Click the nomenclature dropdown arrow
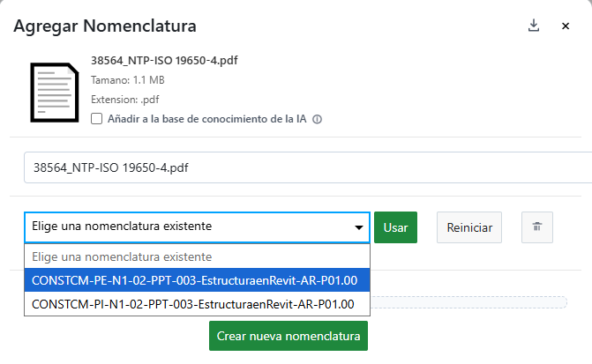Screen dimensions: 592x364 pos(359,227)
